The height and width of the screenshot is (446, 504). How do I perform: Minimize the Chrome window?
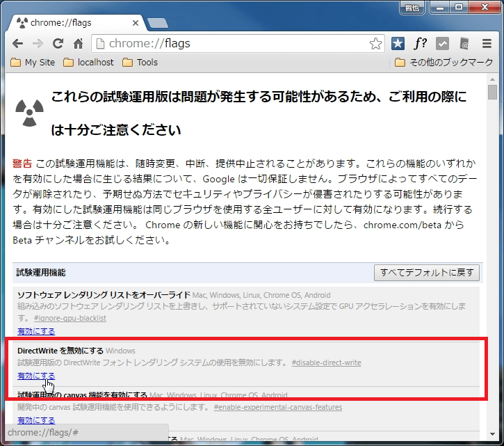click(x=440, y=8)
